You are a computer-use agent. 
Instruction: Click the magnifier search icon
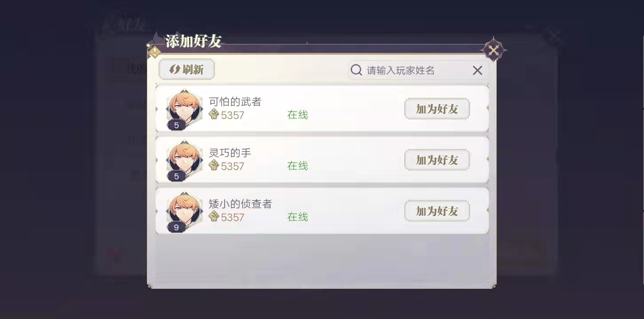click(356, 70)
